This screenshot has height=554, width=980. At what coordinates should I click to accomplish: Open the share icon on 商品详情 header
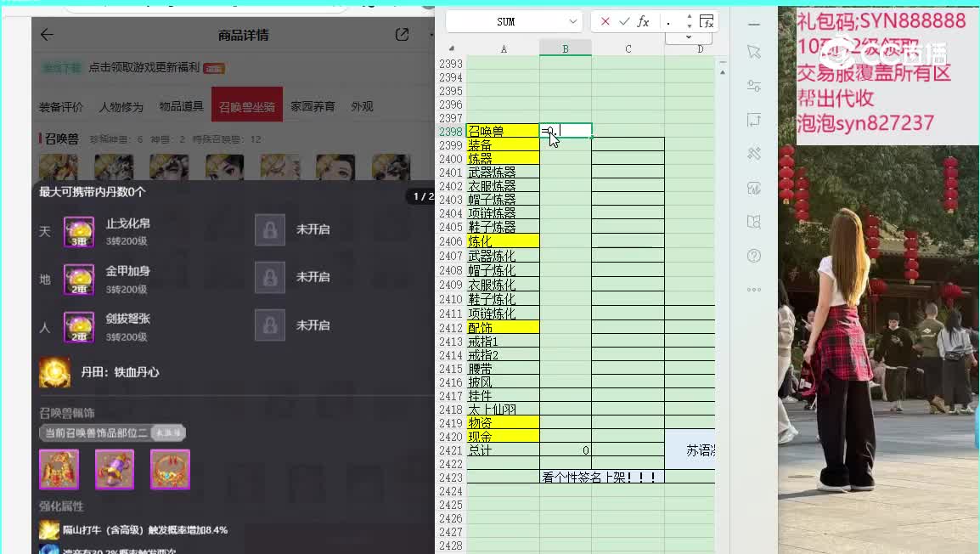(x=402, y=35)
